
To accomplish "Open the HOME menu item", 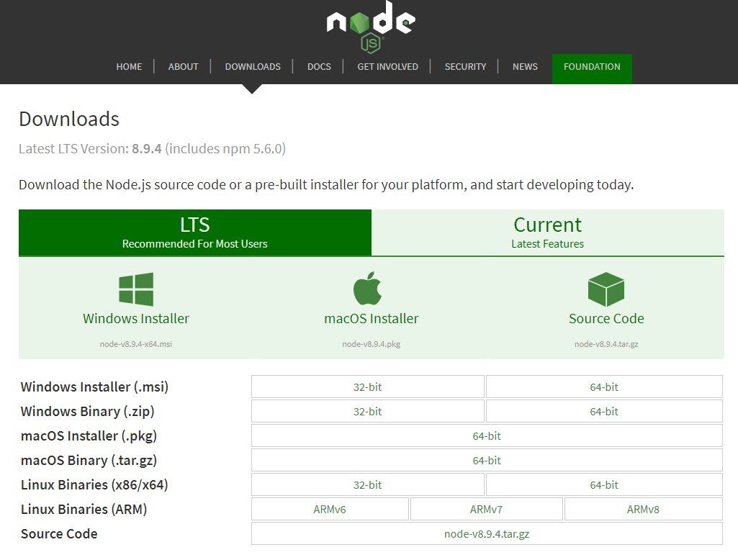I will click(x=129, y=67).
